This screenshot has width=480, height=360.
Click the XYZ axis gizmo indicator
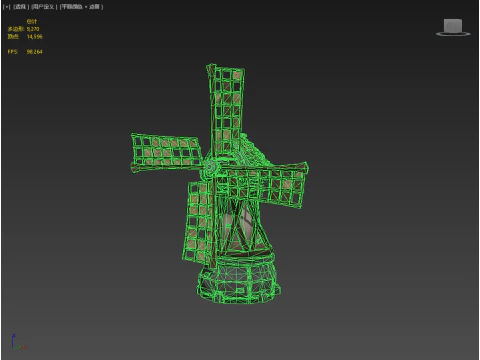click(x=18, y=342)
